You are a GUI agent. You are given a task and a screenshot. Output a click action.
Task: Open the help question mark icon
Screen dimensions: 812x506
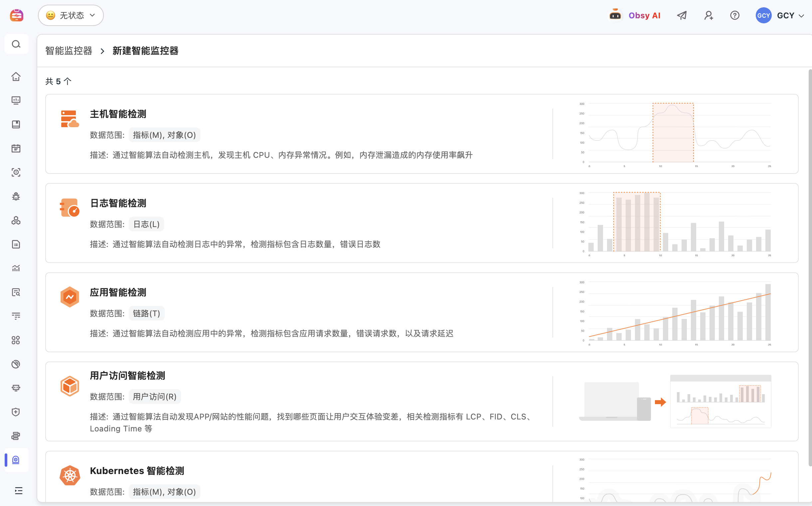click(x=735, y=15)
